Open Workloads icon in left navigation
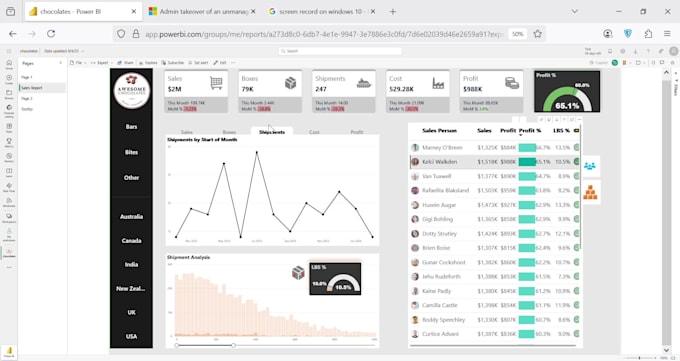The image size is (680, 361). point(9,202)
